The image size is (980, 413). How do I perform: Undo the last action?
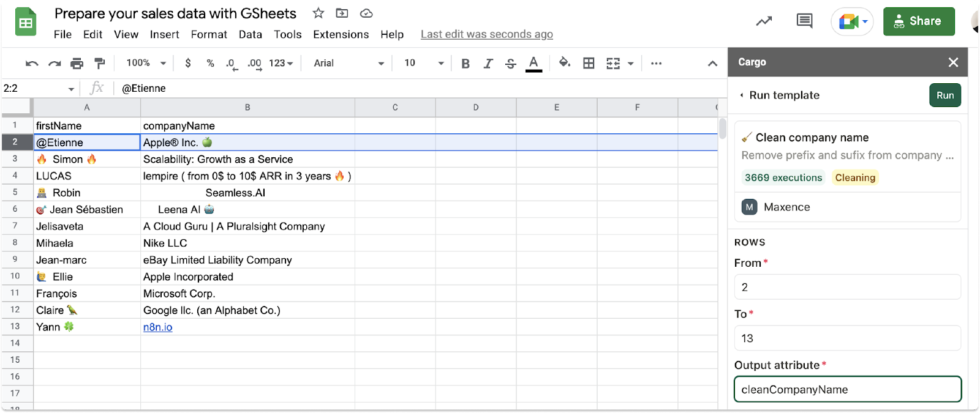pyautogui.click(x=32, y=63)
